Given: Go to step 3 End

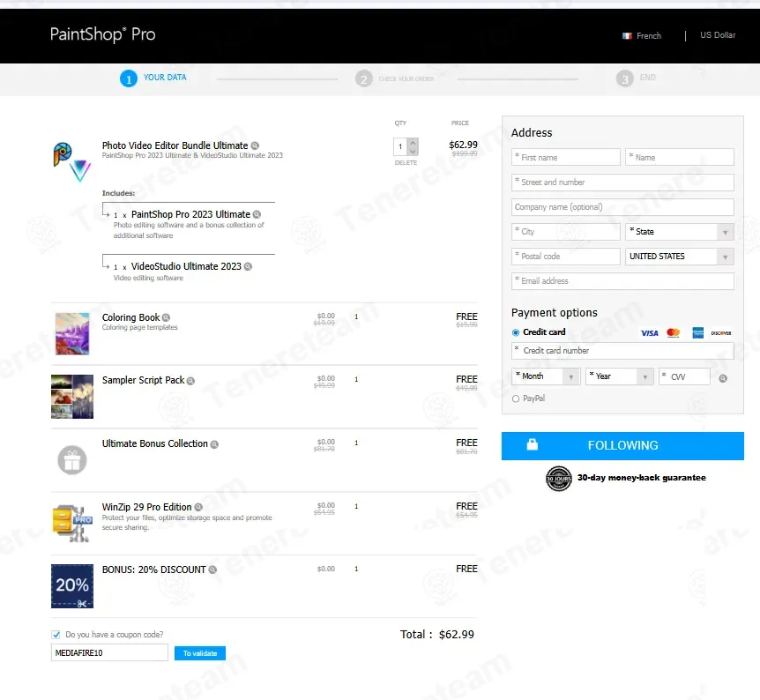Looking at the screenshot, I should coord(636,78).
